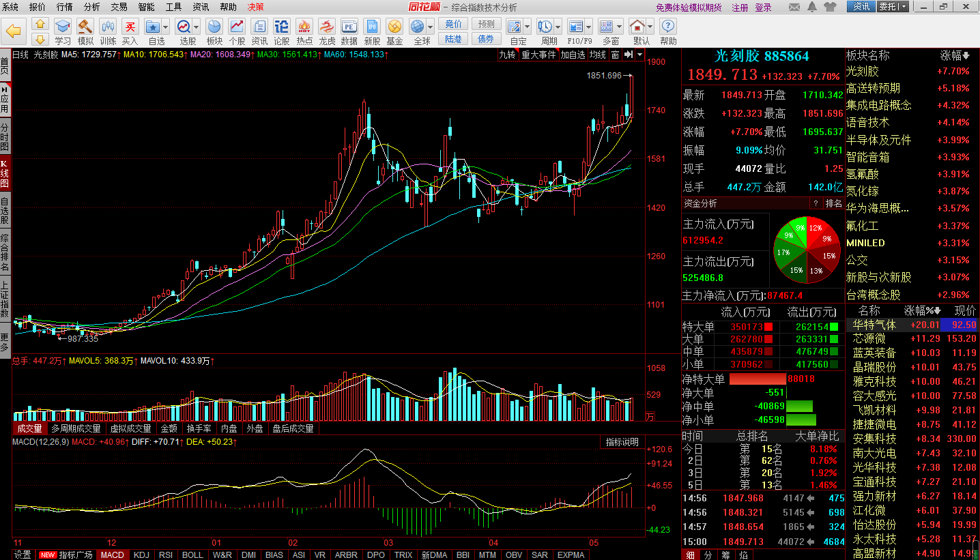Expand the 选股 dropdown arrow
This screenshot has width=980, height=560.
pyautogui.click(x=197, y=27)
